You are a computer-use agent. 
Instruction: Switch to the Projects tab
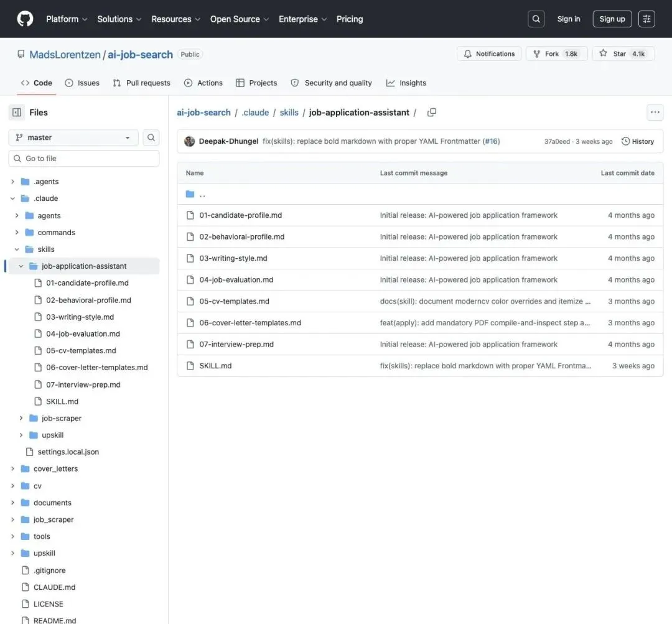point(256,83)
